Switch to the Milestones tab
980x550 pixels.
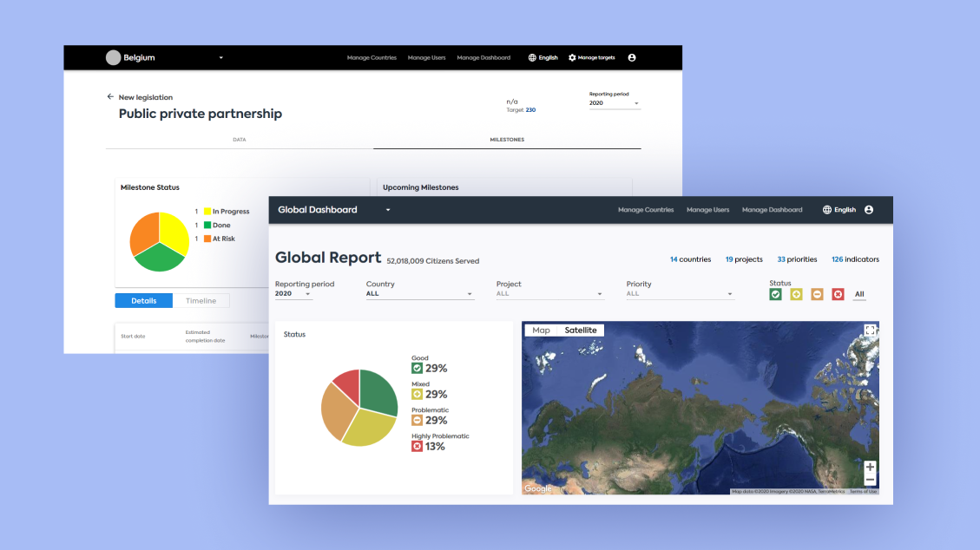[507, 140]
